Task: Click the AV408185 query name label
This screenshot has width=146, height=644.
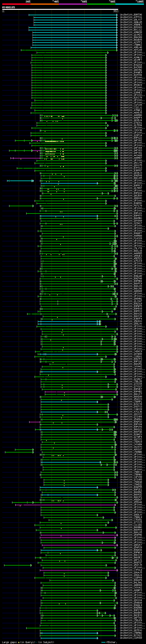Action: point(8,7)
